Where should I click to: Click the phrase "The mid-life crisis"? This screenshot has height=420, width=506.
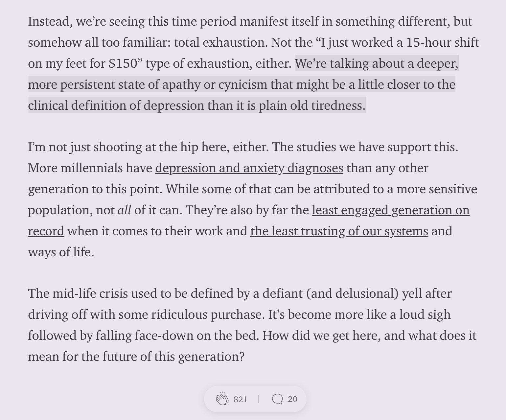(x=78, y=293)
